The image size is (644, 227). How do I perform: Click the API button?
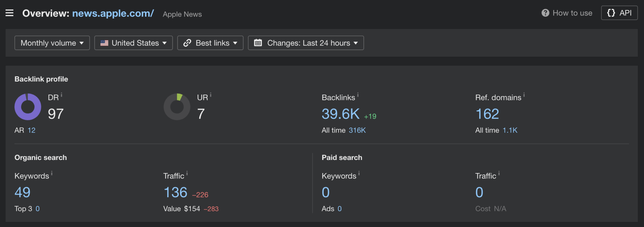[x=619, y=13]
